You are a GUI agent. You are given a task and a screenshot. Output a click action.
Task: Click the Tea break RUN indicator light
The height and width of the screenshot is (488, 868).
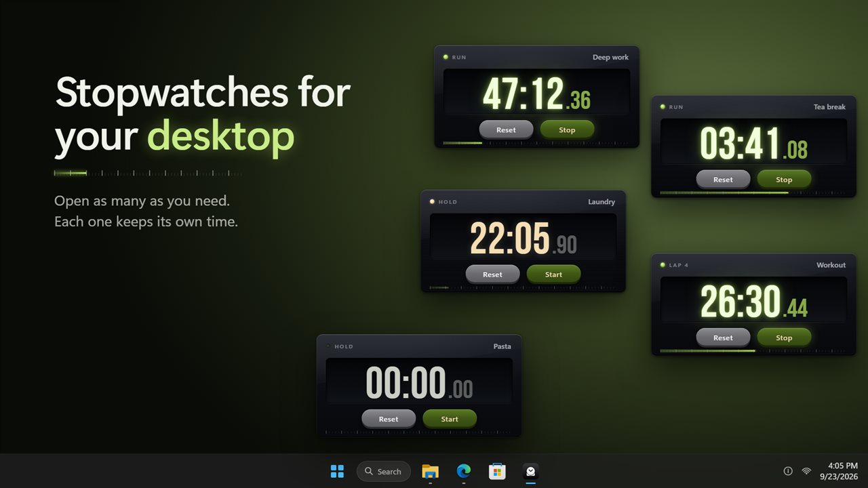663,107
